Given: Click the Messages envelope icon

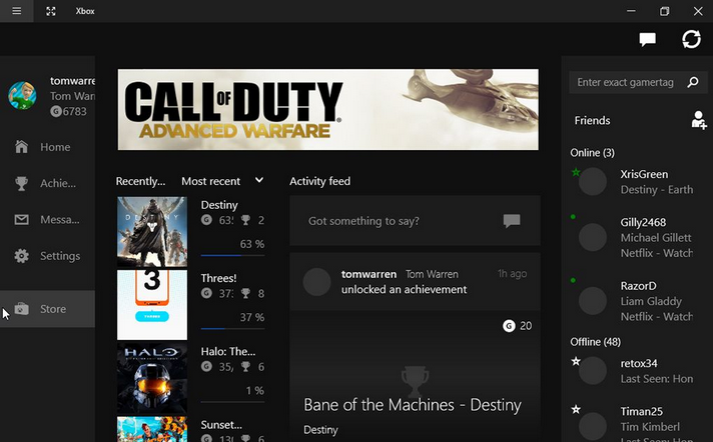Looking at the screenshot, I should [x=21, y=220].
